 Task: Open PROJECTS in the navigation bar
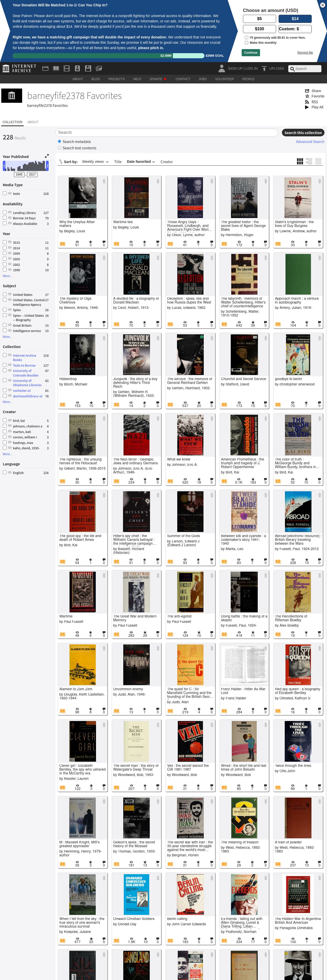click(x=116, y=79)
